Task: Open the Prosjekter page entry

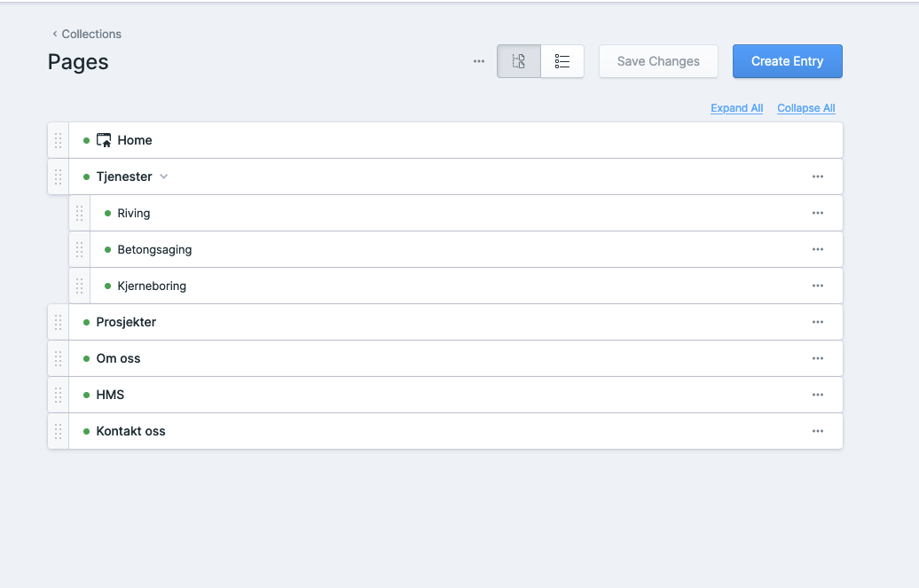Action: [126, 322]
